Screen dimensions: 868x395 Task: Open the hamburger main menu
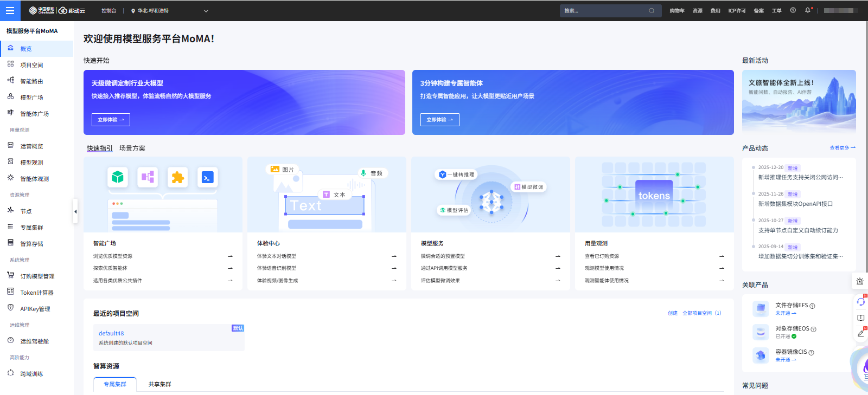click(x=10, y=10)
